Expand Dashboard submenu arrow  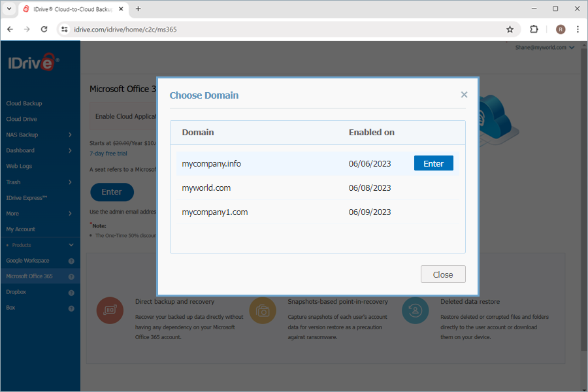(70, 150)
